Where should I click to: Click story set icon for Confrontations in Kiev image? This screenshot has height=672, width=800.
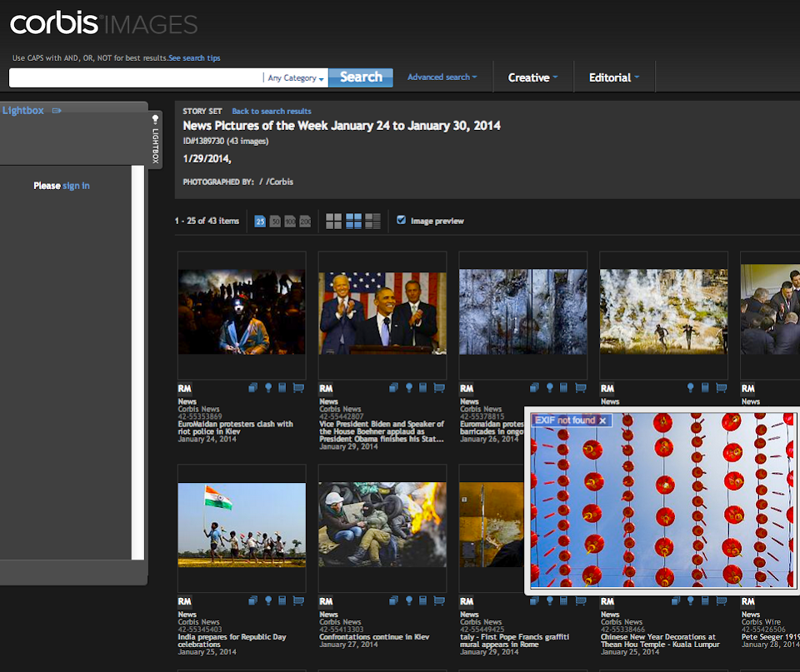coord(393,601)
